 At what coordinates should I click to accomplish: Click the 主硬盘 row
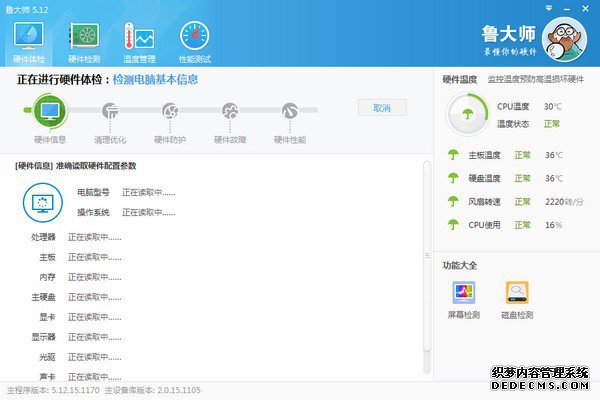(x=76, y=297)
